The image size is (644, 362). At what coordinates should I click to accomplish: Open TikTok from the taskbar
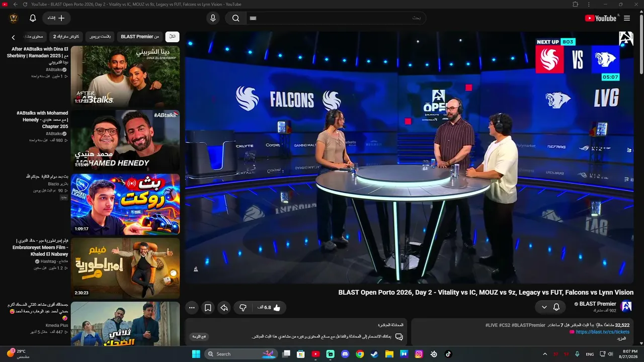[448, 354]
